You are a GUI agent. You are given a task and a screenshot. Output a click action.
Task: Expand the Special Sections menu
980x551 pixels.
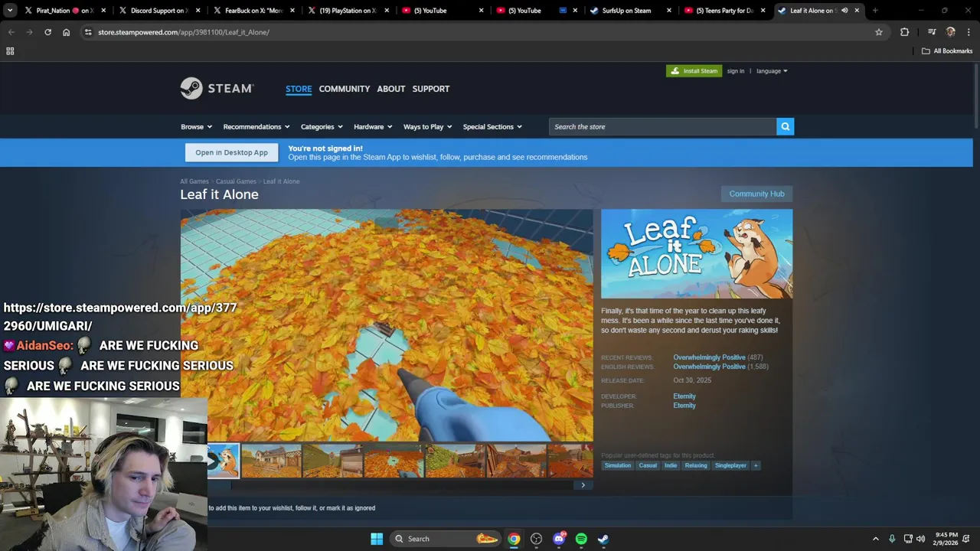pos(492,127)
